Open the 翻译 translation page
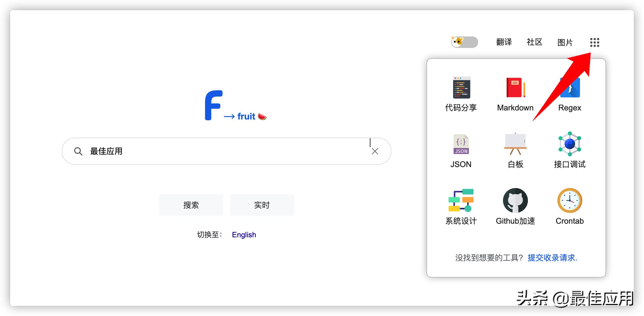Viewport: 644px width, 316px height. (x=504, y=42)
